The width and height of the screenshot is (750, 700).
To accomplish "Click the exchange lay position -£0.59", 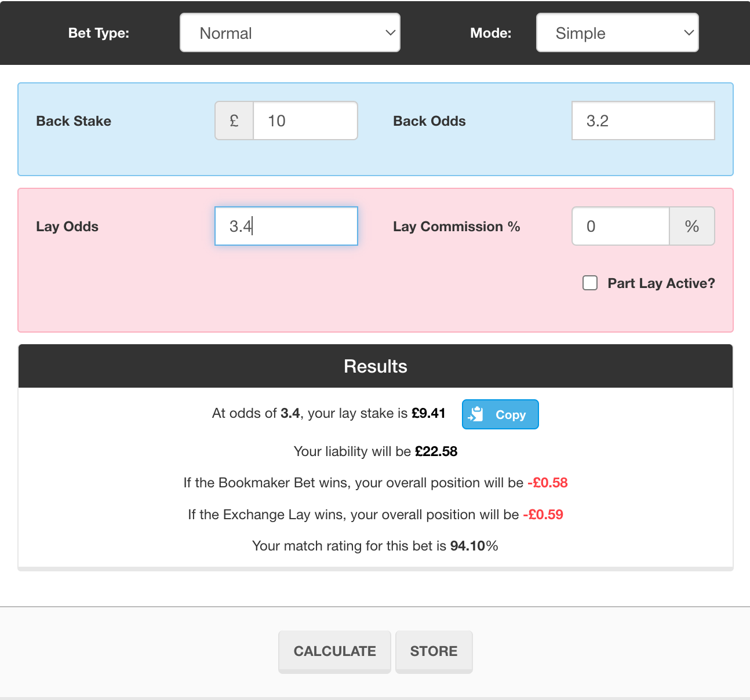I will pyautogui.click(x=543, y=515).
